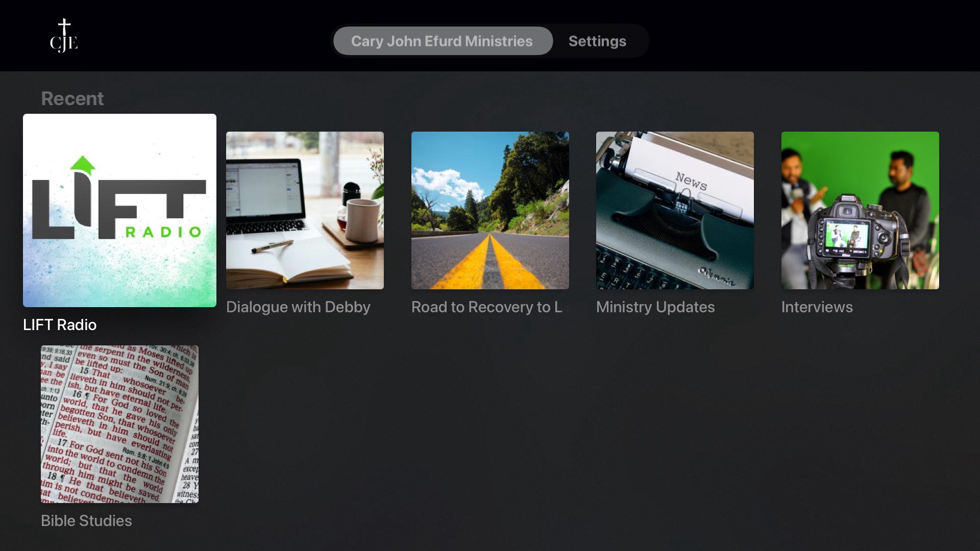
Task: Click the CJE cross logo
Action: coord(64,36)
